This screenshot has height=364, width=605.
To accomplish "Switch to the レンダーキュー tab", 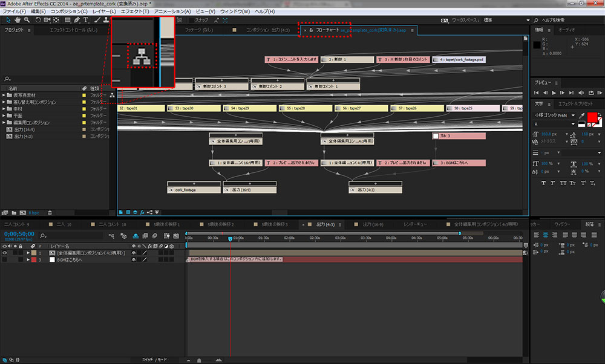I will pyautogui.click(x=415, y=224).
